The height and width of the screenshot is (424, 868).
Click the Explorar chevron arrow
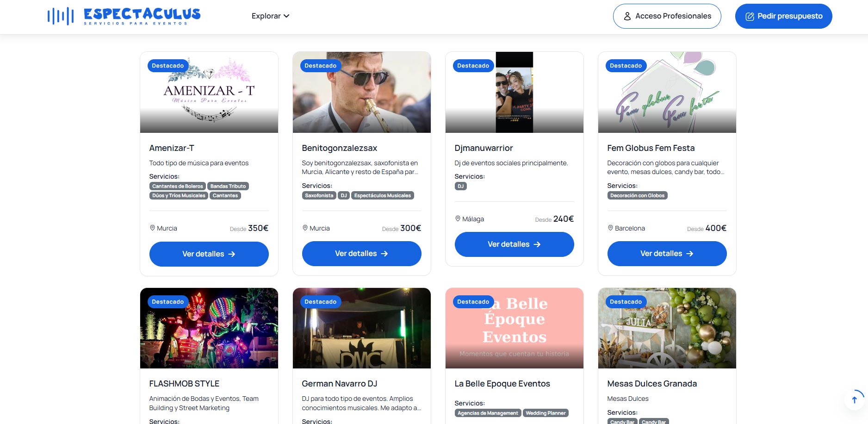click(x=286, y=16)
